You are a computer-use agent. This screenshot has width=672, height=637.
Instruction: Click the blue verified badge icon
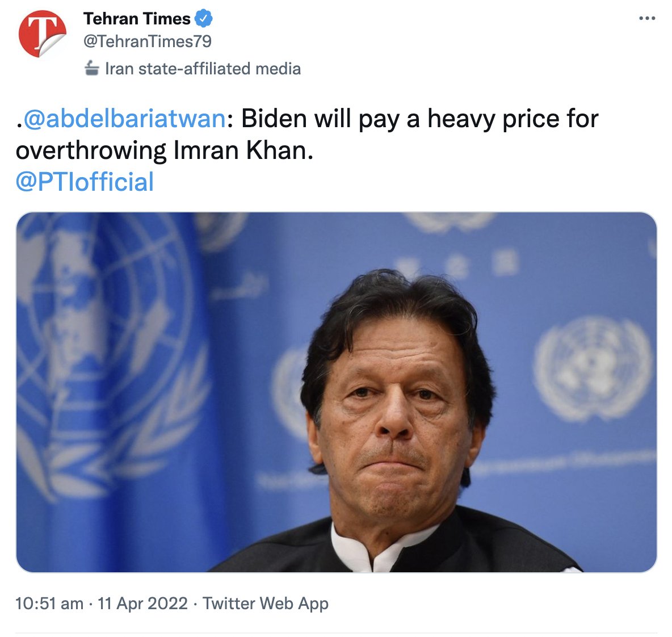204,18
